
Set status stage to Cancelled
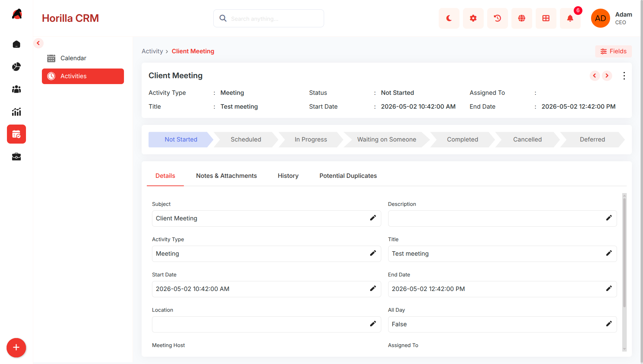pos(527,139)
